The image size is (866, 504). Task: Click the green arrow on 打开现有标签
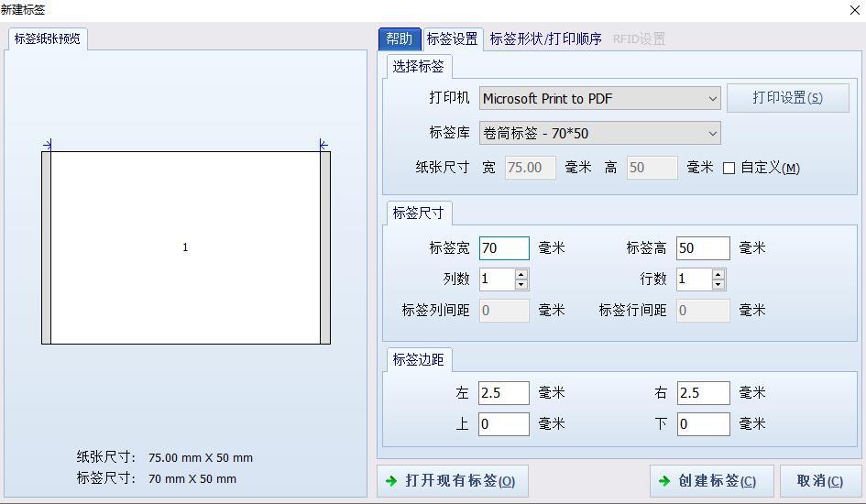391,481
